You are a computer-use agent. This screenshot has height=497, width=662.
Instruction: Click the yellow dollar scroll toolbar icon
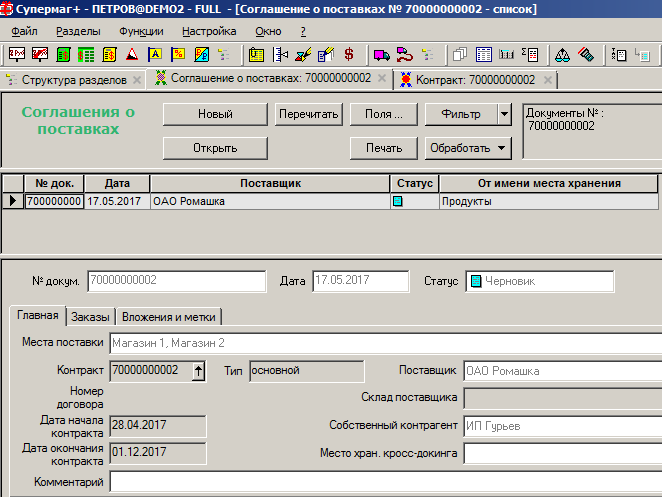109,55
